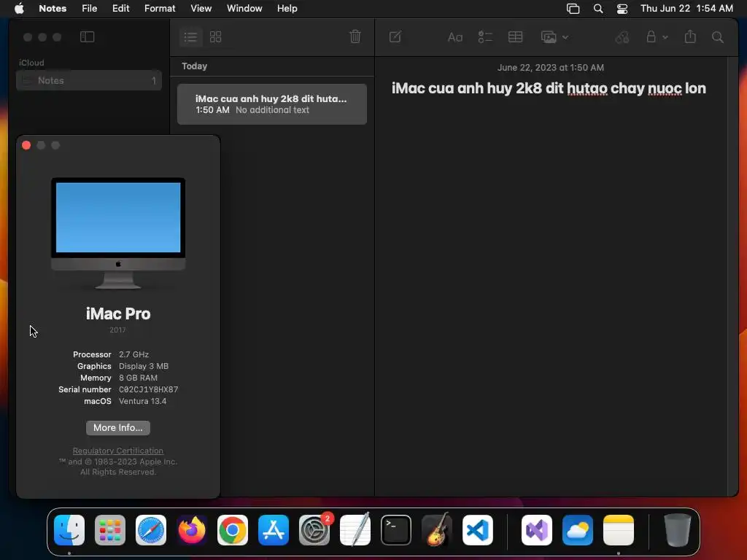Open the note iMac cua anh huy

click(x=272, y=104)
